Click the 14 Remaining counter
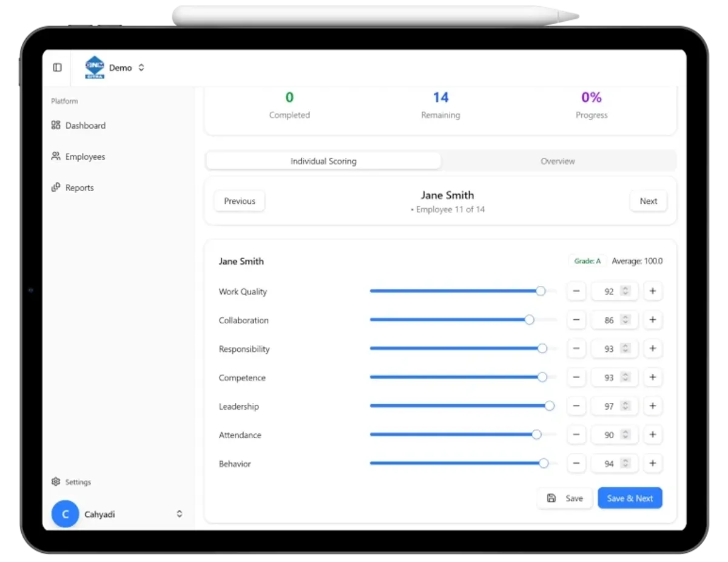This screenshot has height=562, width=728. coord(440,105)
